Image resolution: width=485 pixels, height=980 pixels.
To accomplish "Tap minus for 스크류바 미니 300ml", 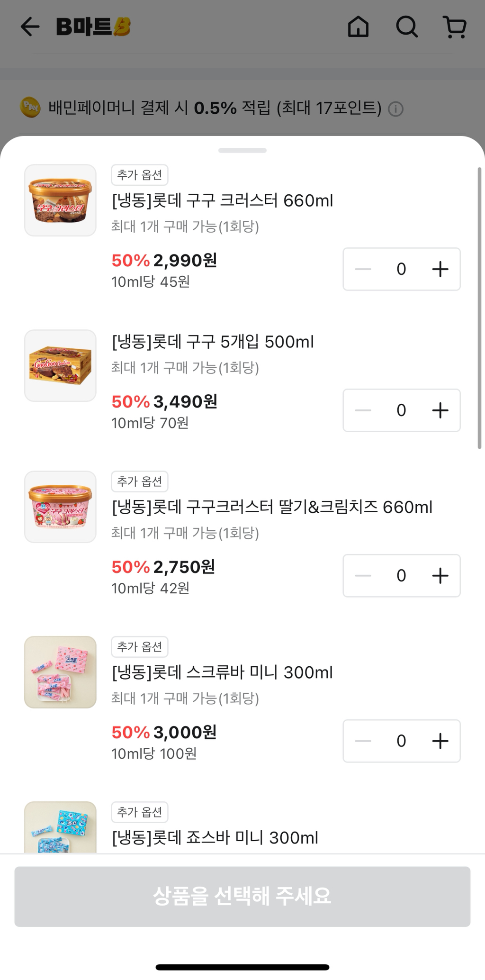I will point(363,741).
